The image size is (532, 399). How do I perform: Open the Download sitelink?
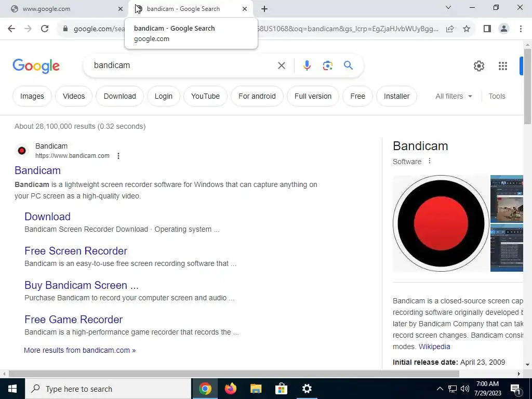47,217
